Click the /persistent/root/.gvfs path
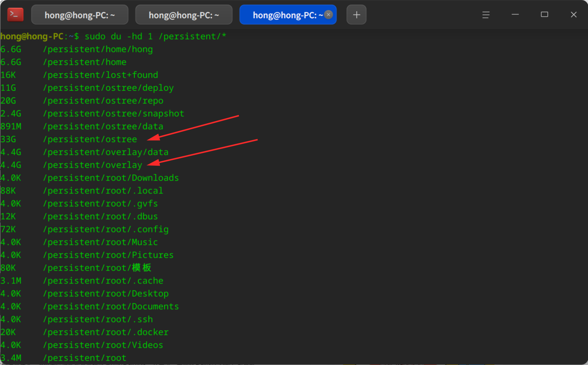The width and height of the screenshot is (588, 365). tap(100, 204)
